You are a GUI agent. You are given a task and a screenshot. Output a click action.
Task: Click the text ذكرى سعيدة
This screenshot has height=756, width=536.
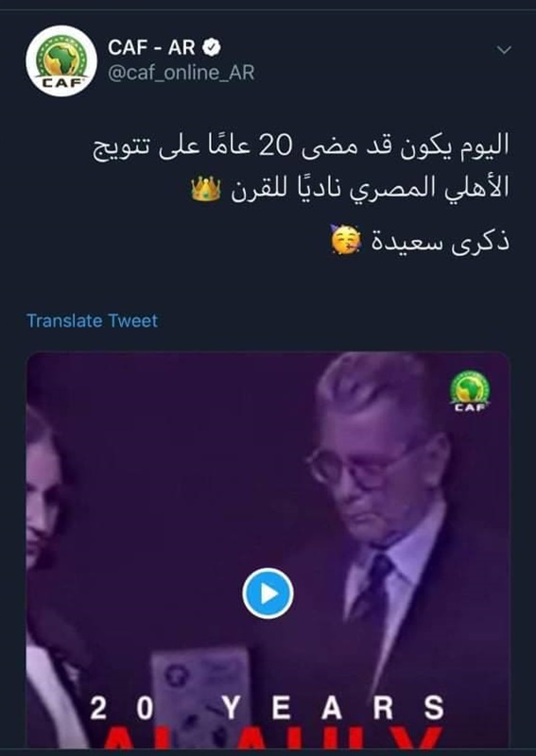click(440, 241)
